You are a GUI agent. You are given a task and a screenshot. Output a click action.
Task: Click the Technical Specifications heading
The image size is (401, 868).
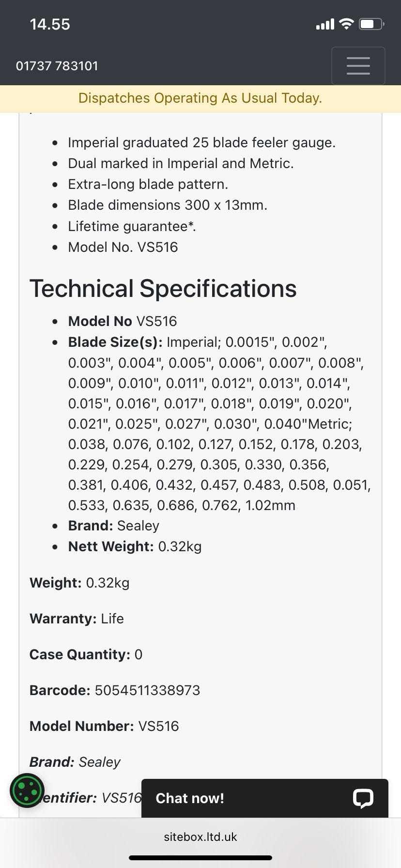coord(163,289)
